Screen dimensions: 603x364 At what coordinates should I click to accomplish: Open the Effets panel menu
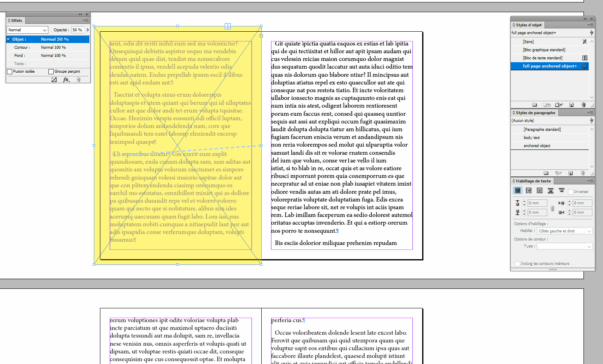pyautogui.click(x=86, y=20)
